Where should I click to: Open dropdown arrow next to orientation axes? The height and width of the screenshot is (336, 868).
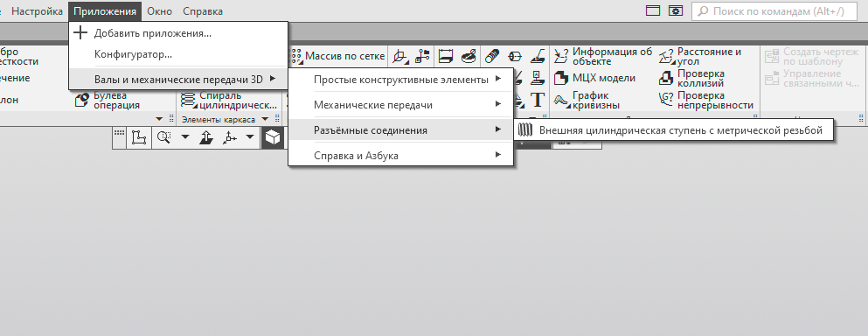click(250, 137)
